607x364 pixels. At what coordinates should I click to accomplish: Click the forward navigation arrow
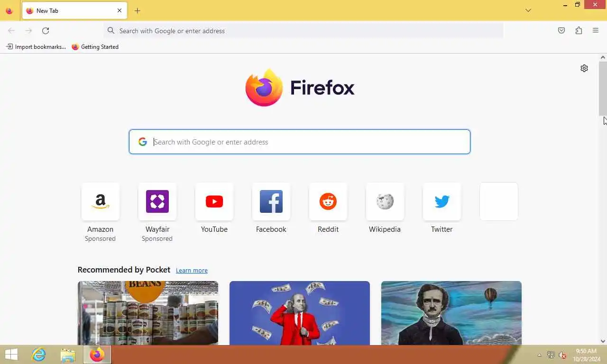click(x=28, y=31)
